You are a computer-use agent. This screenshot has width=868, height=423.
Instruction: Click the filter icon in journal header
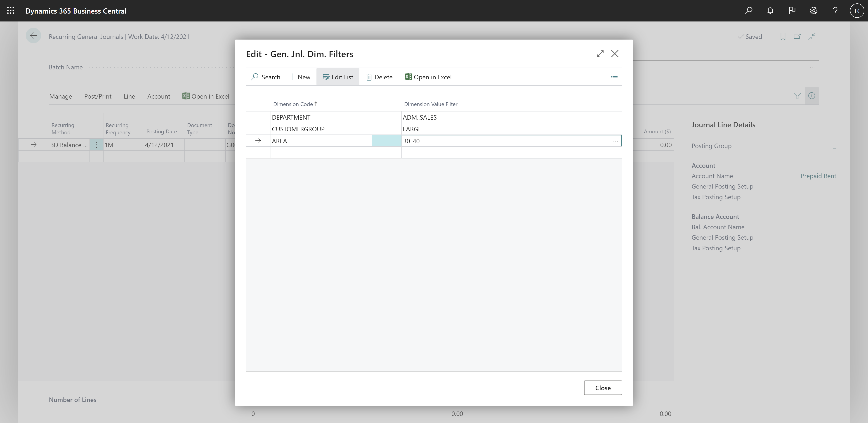(x=798, y=96)
